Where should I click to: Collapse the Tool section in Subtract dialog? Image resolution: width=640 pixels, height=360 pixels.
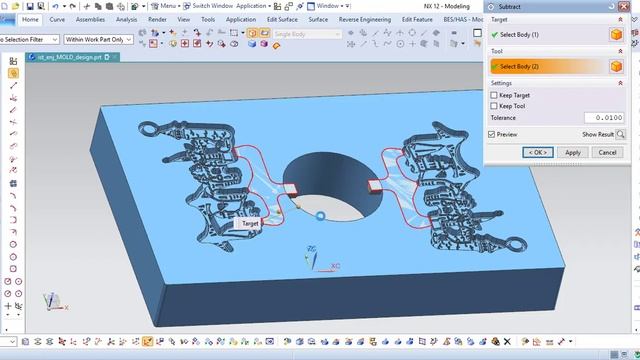pyautogui.click(x=620, y=51)
